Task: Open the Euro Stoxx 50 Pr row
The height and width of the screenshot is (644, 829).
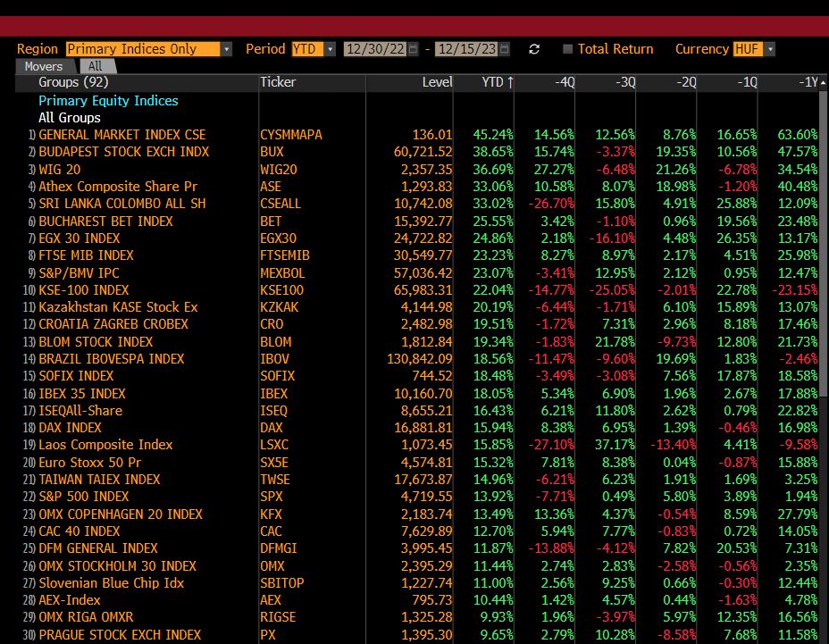Action: click(418, 463)
